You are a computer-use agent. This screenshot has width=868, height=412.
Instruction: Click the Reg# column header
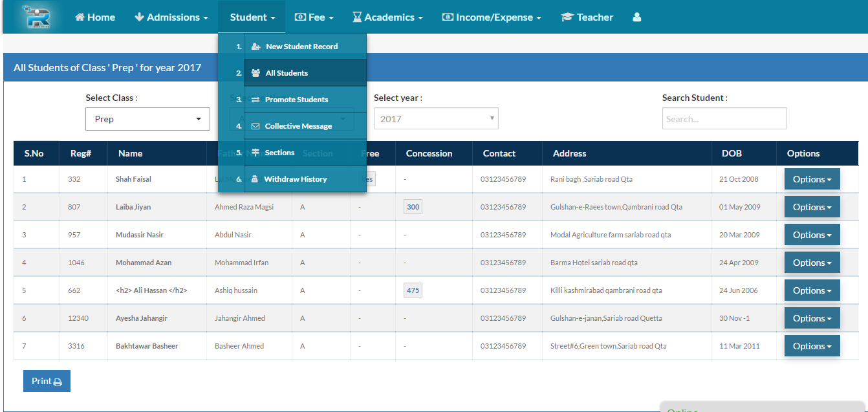[x=81, y=153]
